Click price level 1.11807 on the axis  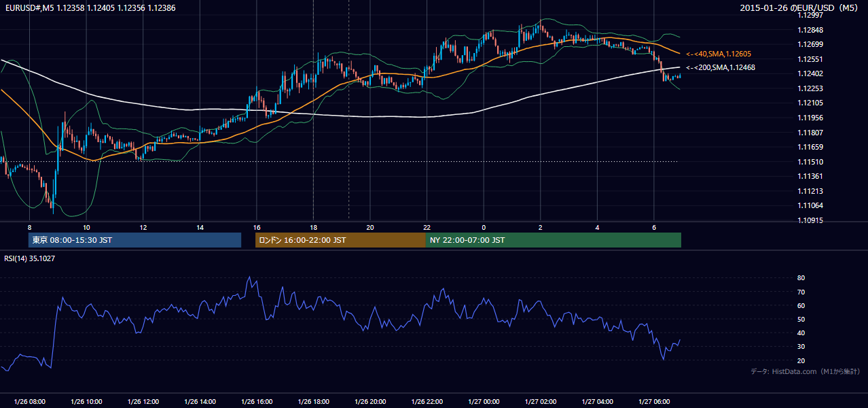(x=811, y=133)
